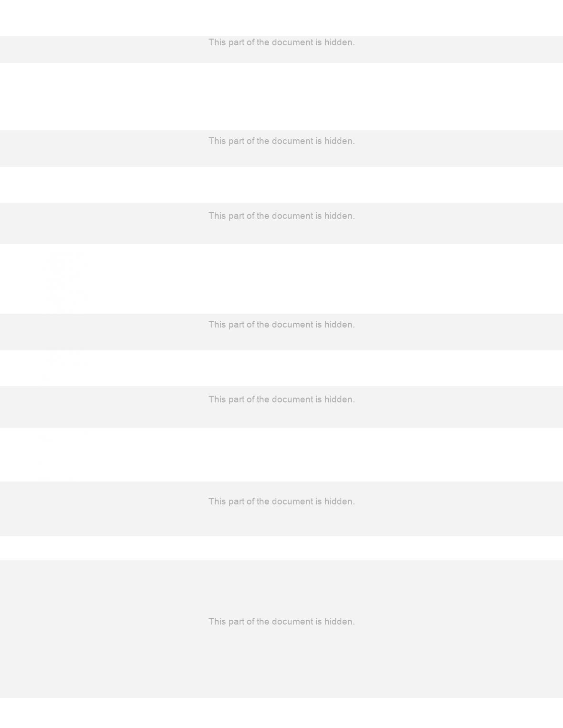Select the fourth hidden-document banner text
The width and height of the screenshot is (563, 728).
tap(281, 325)
